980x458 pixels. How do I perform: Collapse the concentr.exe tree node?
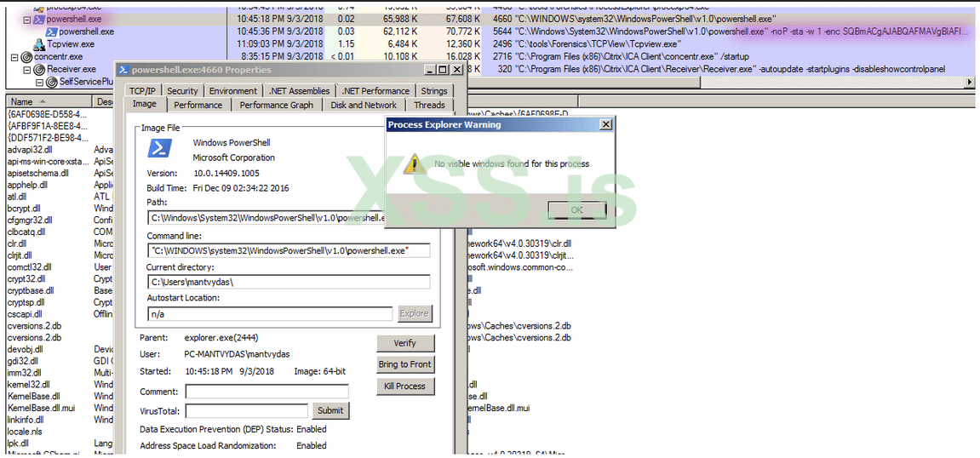point(15,57)
